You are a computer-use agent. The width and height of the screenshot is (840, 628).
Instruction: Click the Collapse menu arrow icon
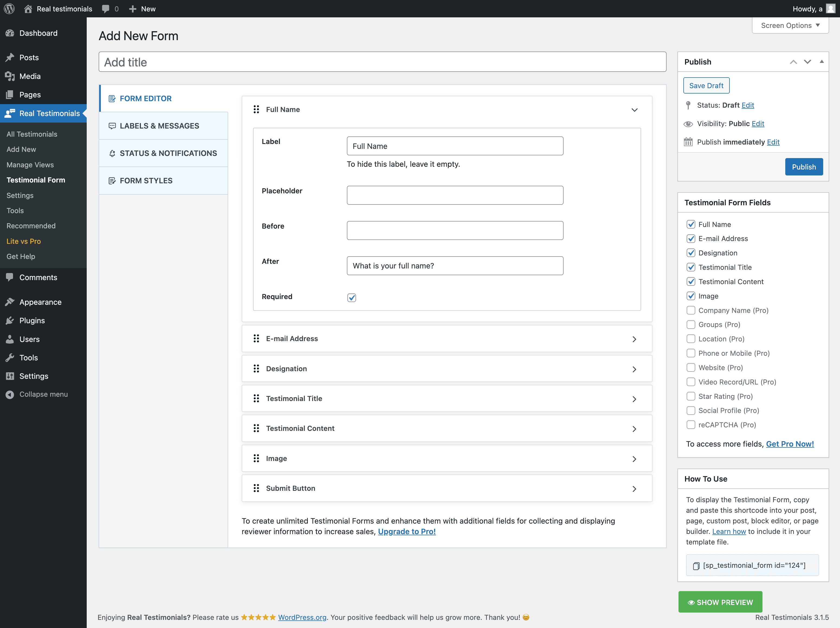click(10, 395)
